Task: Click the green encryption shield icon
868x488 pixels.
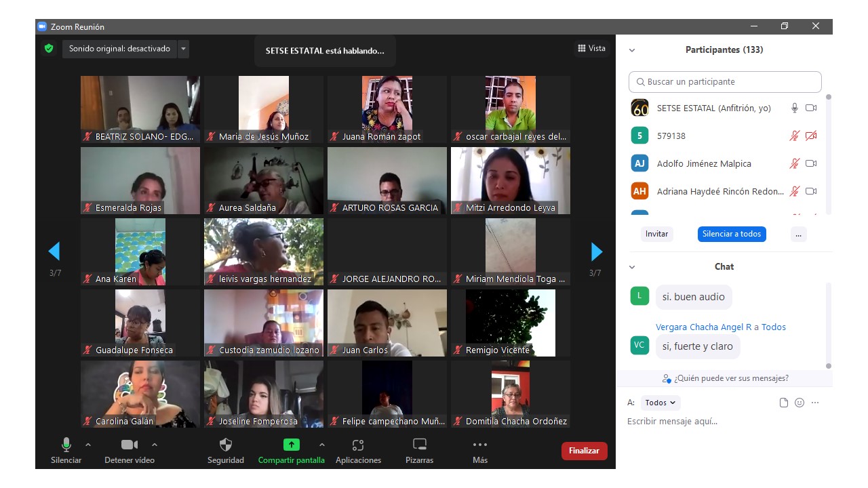Action: click(49, 49)
